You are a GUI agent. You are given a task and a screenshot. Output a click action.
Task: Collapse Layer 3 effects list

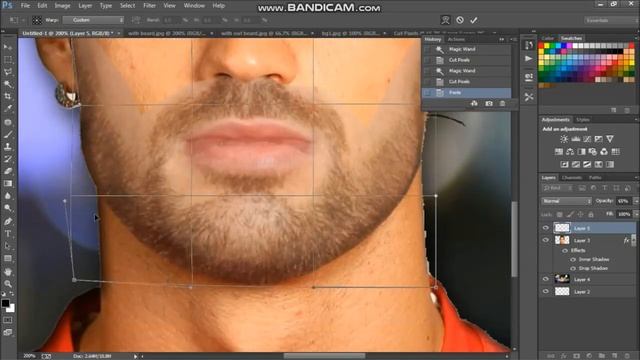pos(634,240)
